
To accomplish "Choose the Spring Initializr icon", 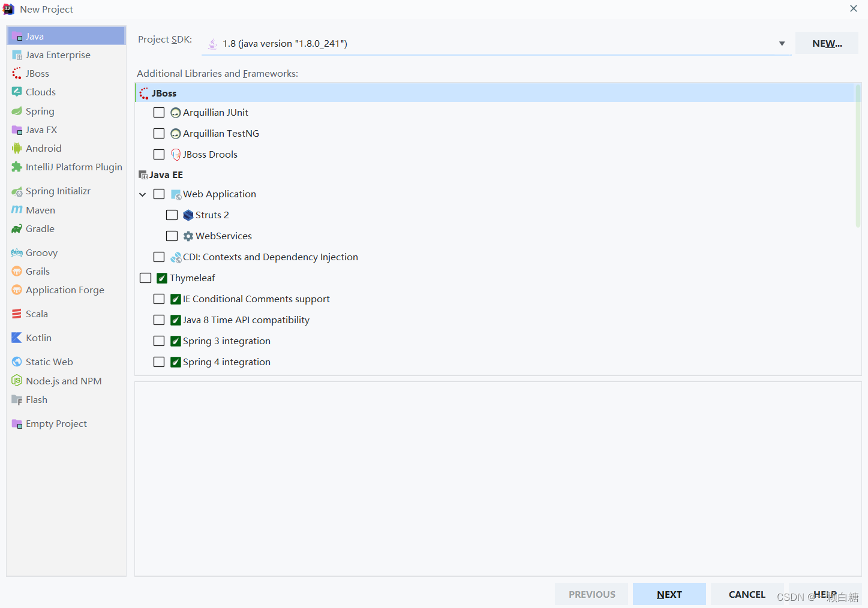I will pos(17,191).
